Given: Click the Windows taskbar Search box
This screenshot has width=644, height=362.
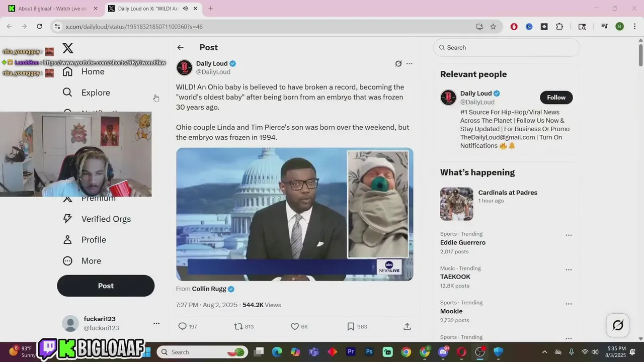Looking at the screenshot, I should [x=202, y=352].
